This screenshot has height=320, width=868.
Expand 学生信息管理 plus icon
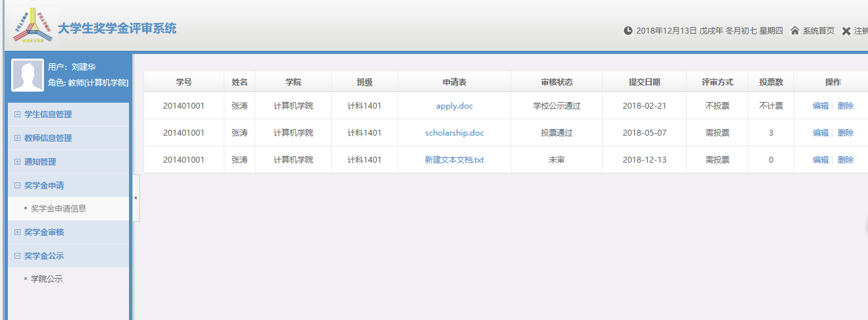[17, 115]
